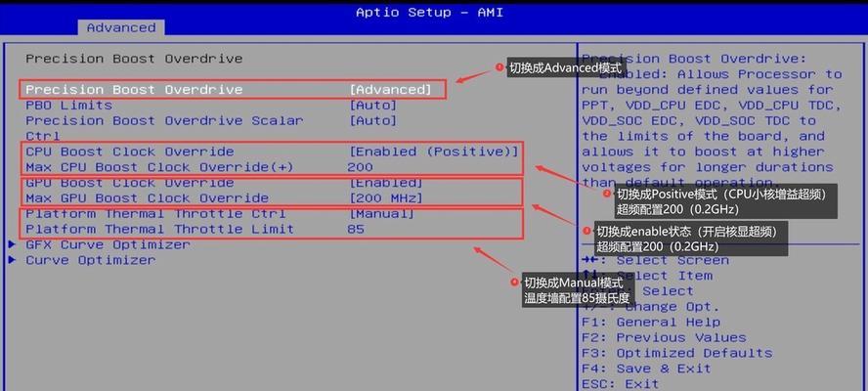Click the Select Screen key hint
This screenshot has height=391, width=868.
tap(656, 260)
